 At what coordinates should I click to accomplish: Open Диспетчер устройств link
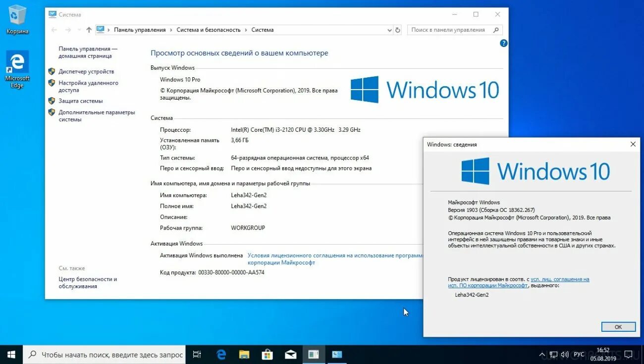(x=86, y=71)
